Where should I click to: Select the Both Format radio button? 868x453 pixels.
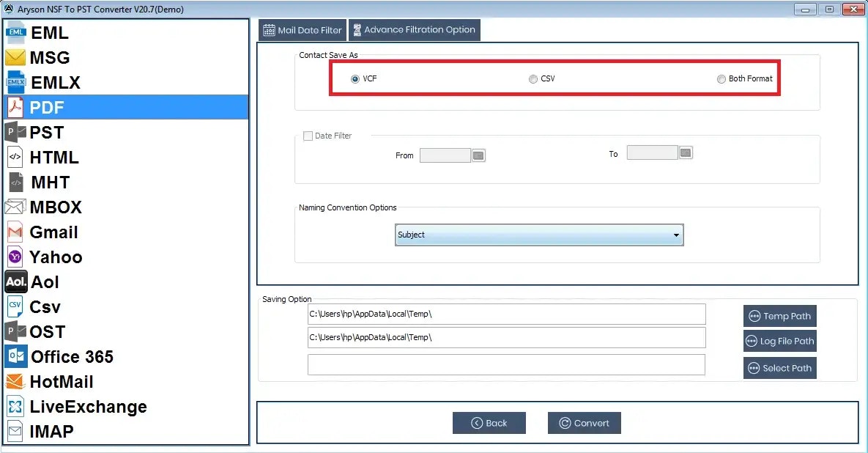coord(721,79)
